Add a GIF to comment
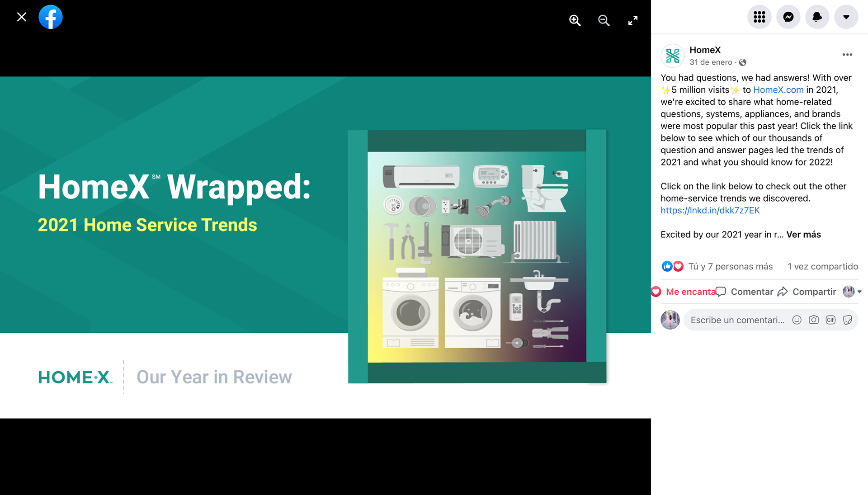Viewport: 868px width, 495px height. tap(830, 320)
